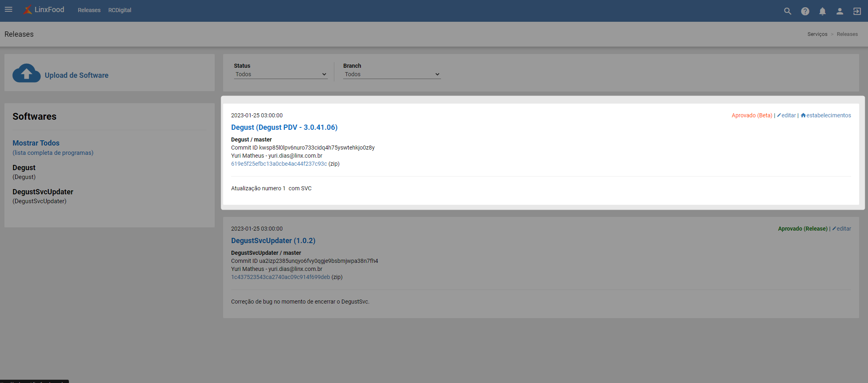Click the 'Atualização numero 1 com SVC' note
The image size is (868, 383).
pos(271,188)
